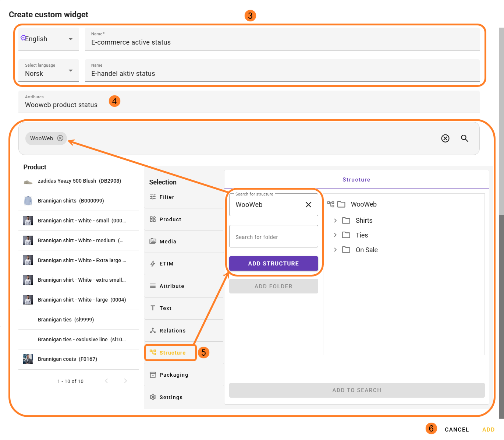
Task: Clear all search criteria with circled X
Action: click(445, 138)
